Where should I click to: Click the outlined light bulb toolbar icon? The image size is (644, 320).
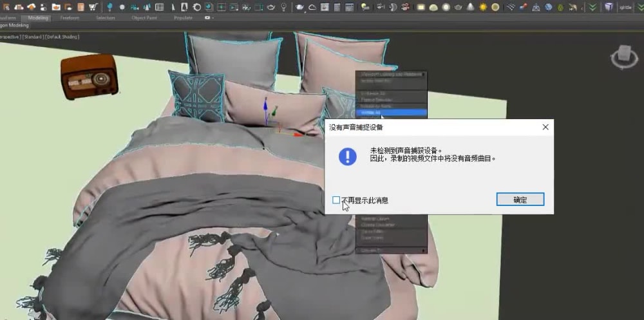pos(283,7)
